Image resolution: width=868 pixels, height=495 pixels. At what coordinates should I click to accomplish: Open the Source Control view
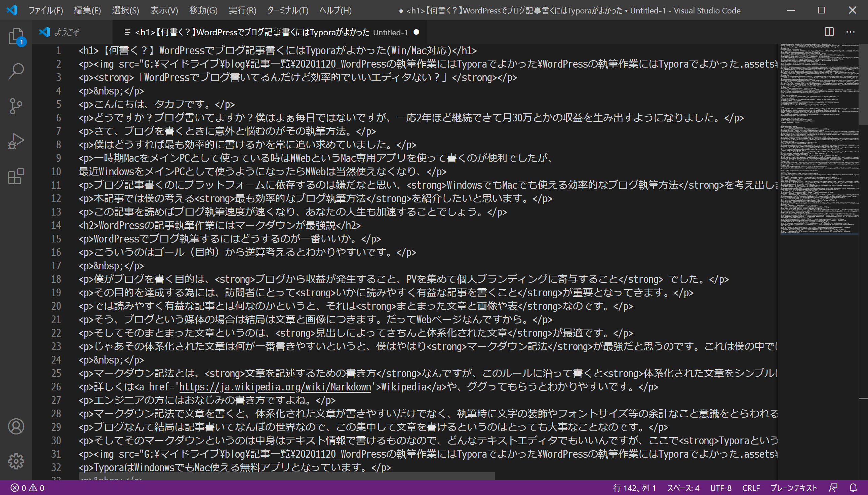click(16, 106)
